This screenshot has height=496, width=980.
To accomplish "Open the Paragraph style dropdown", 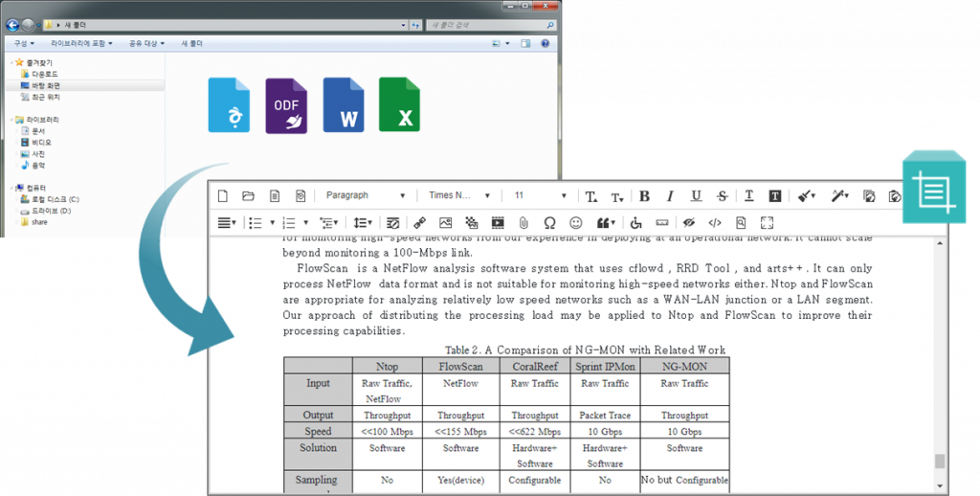I will click(x=366, y=195).
